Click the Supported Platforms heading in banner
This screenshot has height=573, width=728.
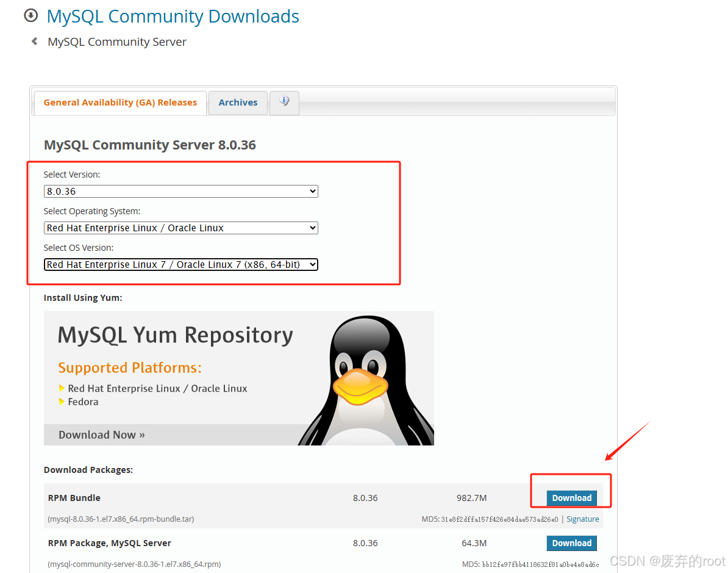[x=130, y=367]
